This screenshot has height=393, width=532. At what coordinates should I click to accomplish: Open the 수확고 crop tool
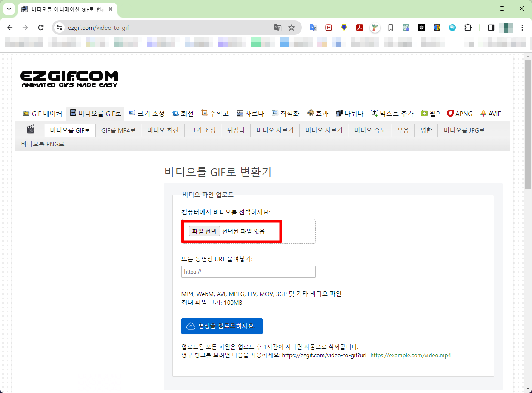(x=215, y=114)
